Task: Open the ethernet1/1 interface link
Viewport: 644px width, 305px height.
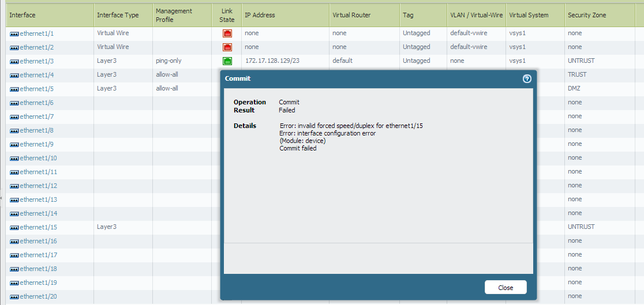Action: pyautogui.click(x=36, y=33)
